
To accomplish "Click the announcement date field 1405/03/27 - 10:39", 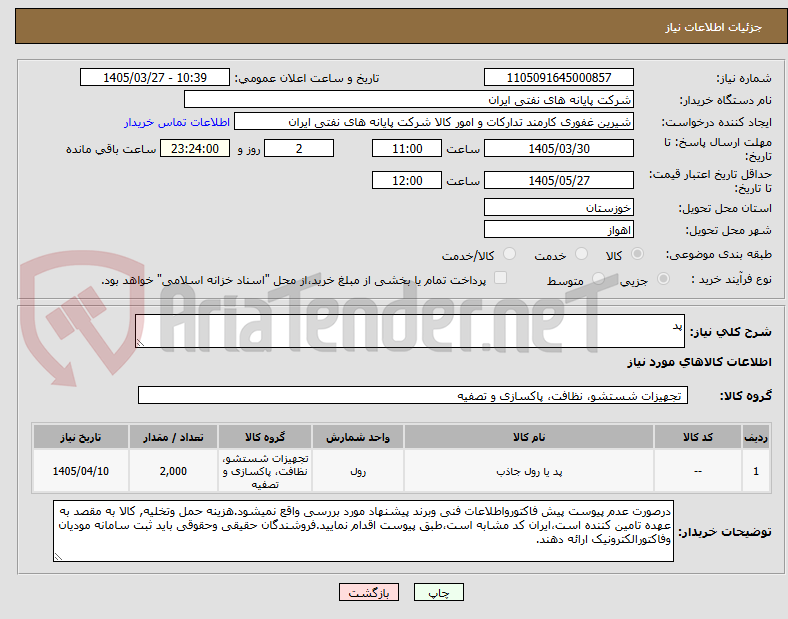I will pyautogui.click(x=155, y=77).
